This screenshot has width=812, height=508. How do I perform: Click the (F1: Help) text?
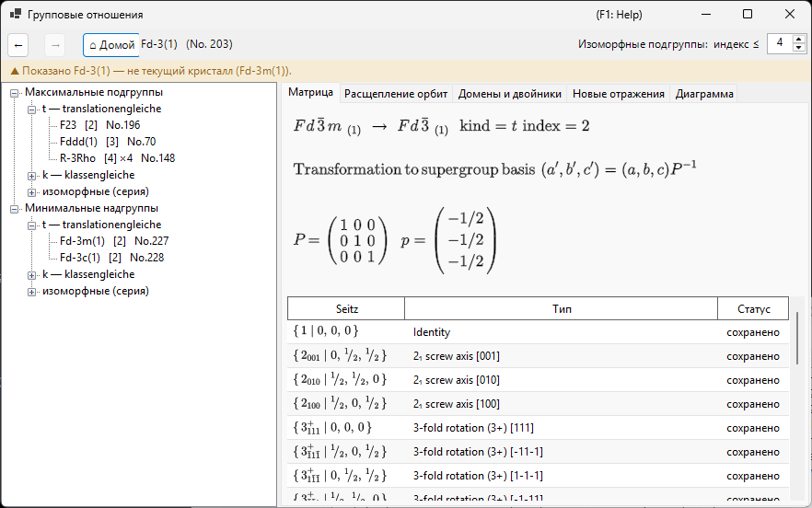[x=619, y=15]
